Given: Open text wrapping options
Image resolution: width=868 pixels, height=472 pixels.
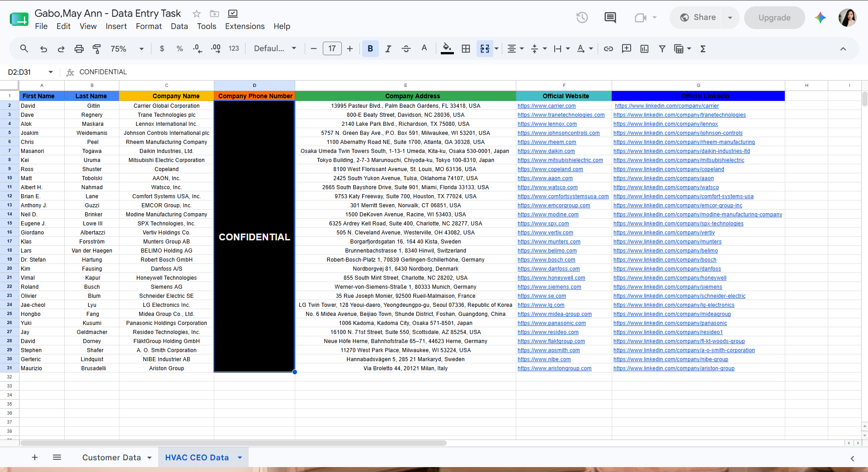Looking at the screenshot, I should pos(561,49).
